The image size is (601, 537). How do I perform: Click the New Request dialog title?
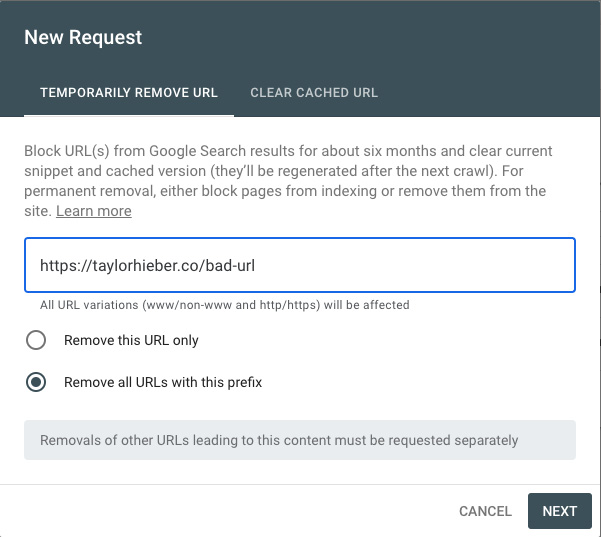(x=83, y=38)
